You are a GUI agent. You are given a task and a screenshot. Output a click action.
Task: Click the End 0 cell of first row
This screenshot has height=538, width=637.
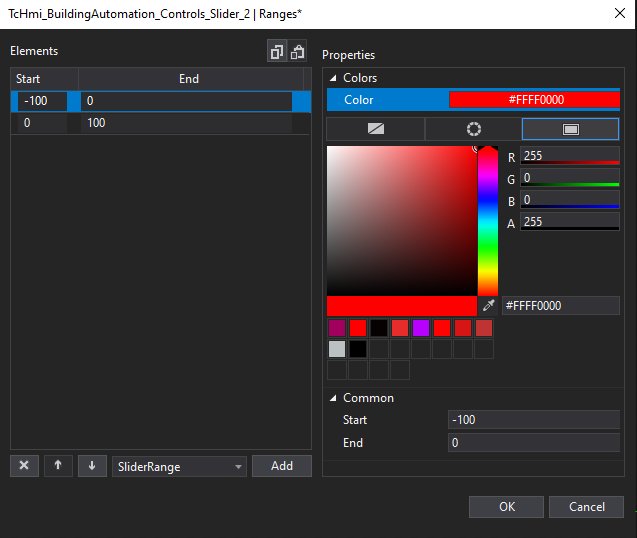tap(186, 101)
